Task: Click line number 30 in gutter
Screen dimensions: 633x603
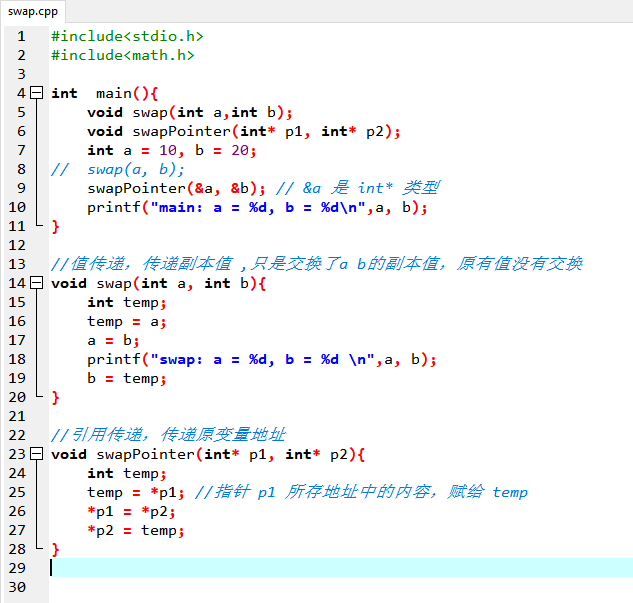Action: (17, 587)
